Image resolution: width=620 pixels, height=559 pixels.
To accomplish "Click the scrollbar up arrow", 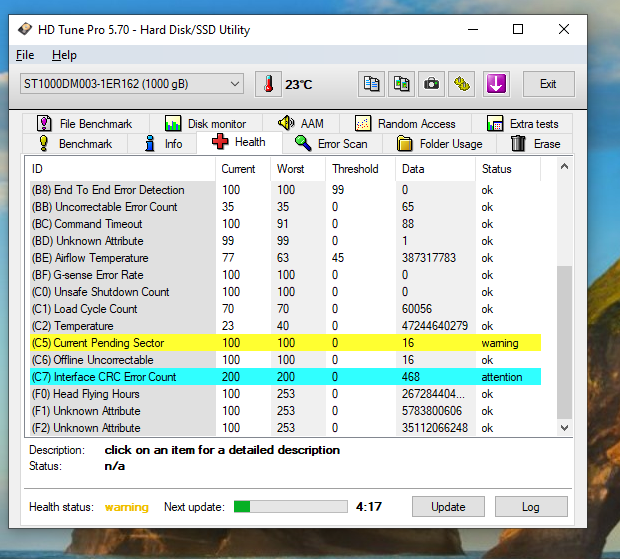I will pos(564,166).
